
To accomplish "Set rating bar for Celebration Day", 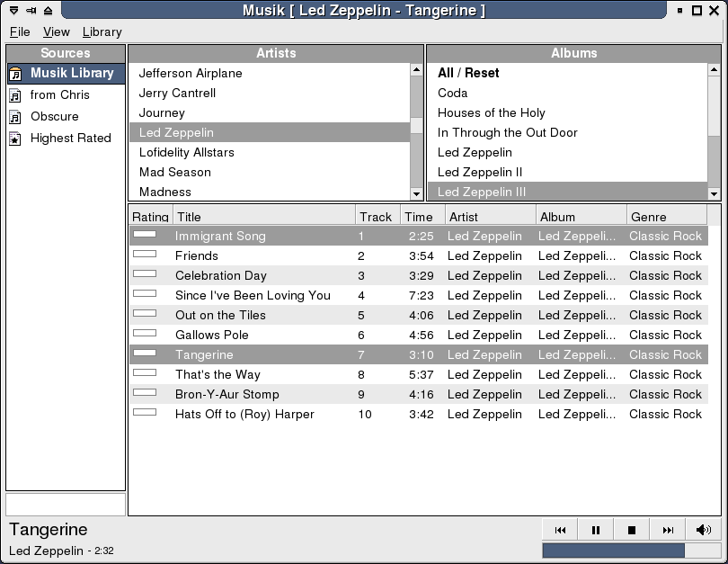I will click(145, 273).
